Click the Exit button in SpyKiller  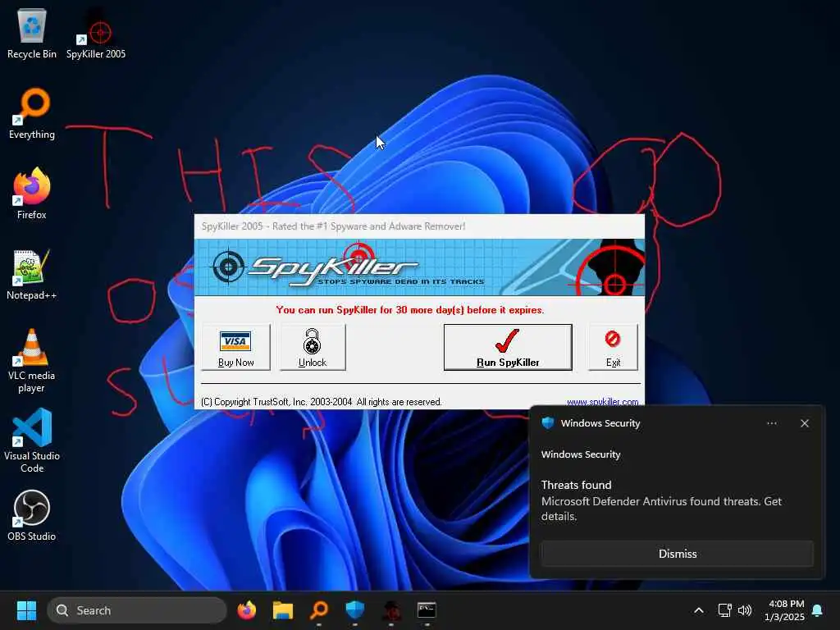click(613, 347)
